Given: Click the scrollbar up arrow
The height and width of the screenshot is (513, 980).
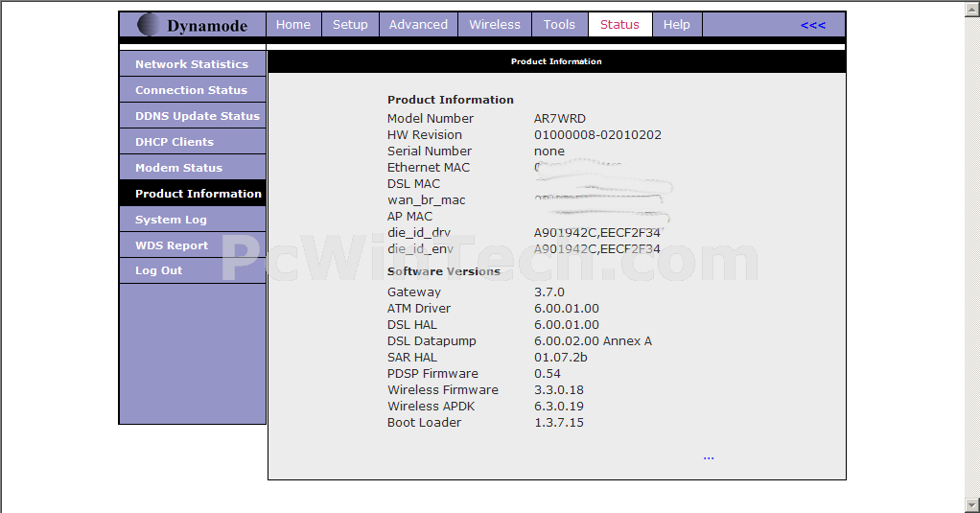Looking at the screenshot, I should pyautogui.click(x=972, y=8).
